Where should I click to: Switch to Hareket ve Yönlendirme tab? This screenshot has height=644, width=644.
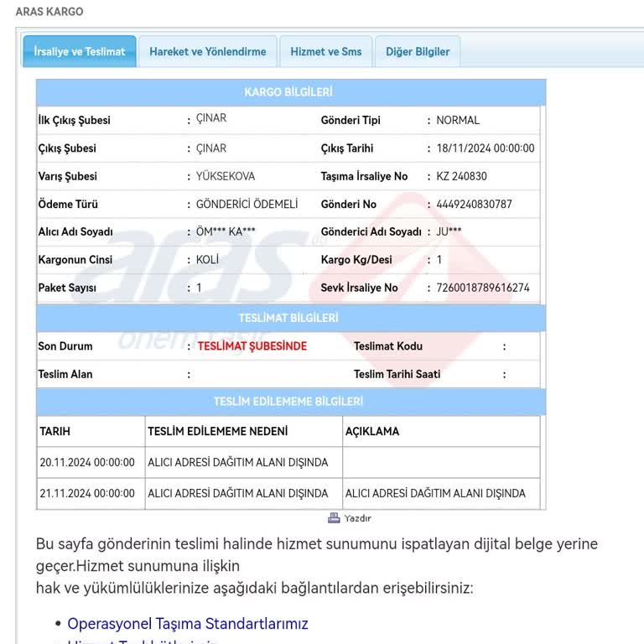tap(207, 51)
